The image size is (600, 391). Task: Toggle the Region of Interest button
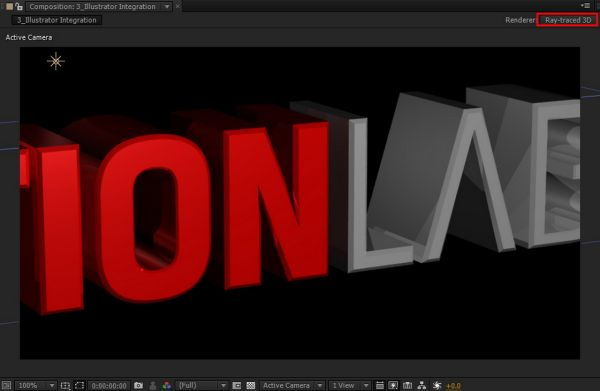236,385
